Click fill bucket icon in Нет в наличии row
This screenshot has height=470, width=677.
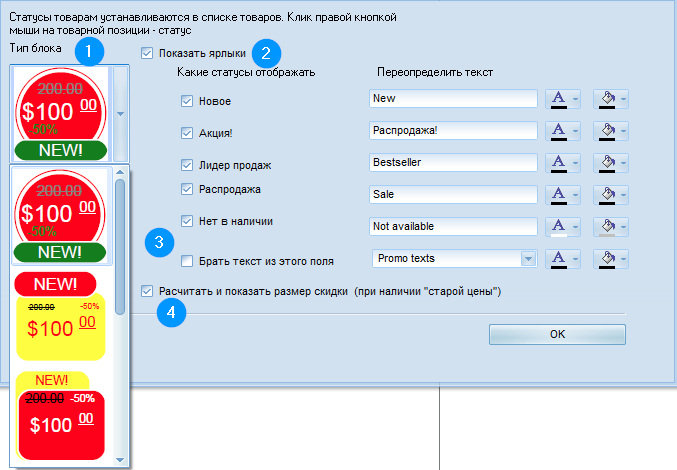click(607, 227)
